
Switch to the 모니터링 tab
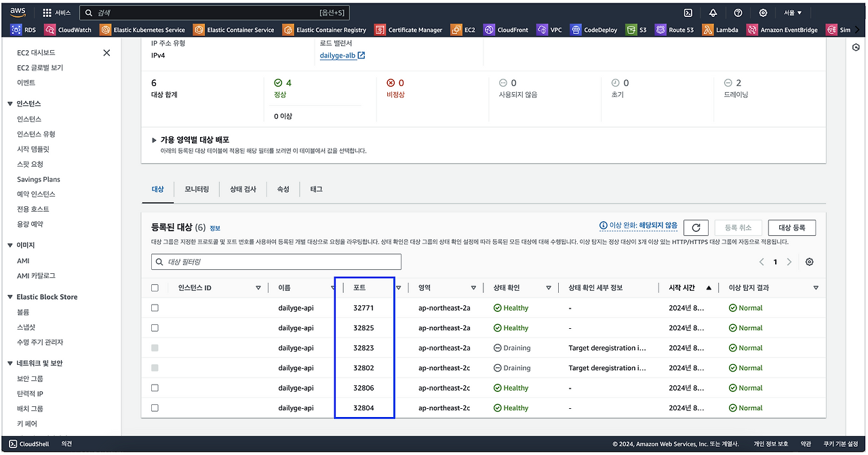pyautogui.click(x=197, y=189)
